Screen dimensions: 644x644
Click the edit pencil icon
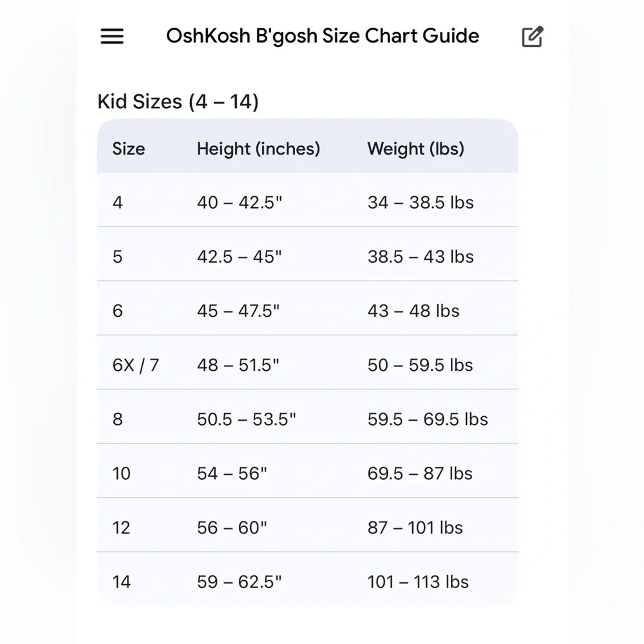(x=533, y=37)
